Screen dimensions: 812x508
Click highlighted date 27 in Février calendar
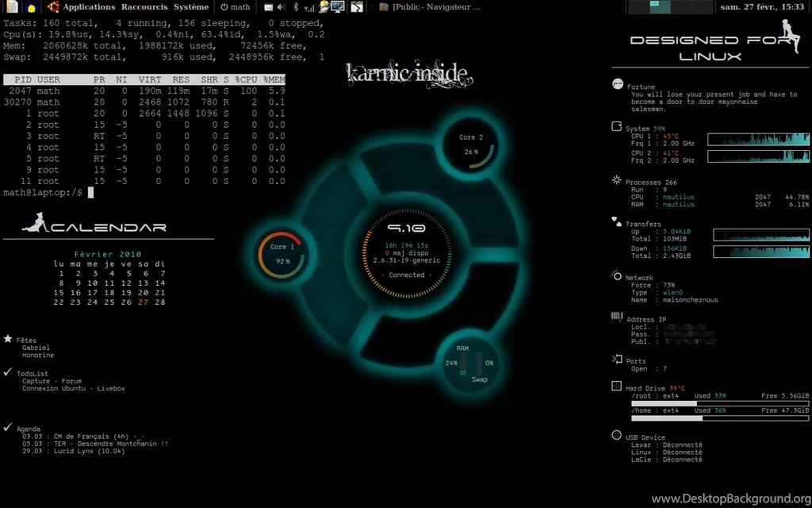pos(144,302)
